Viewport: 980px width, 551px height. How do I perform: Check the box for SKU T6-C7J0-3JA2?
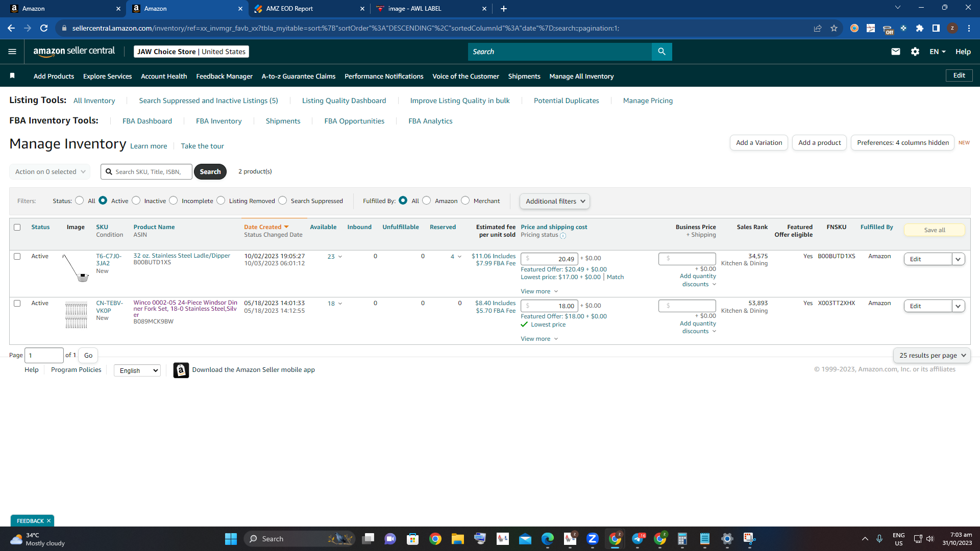(17, 256)
